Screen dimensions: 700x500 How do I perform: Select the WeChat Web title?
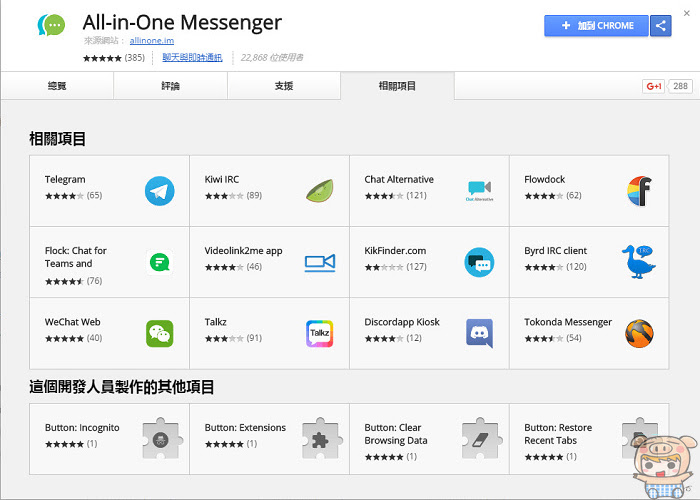click(x=72, y=322)
